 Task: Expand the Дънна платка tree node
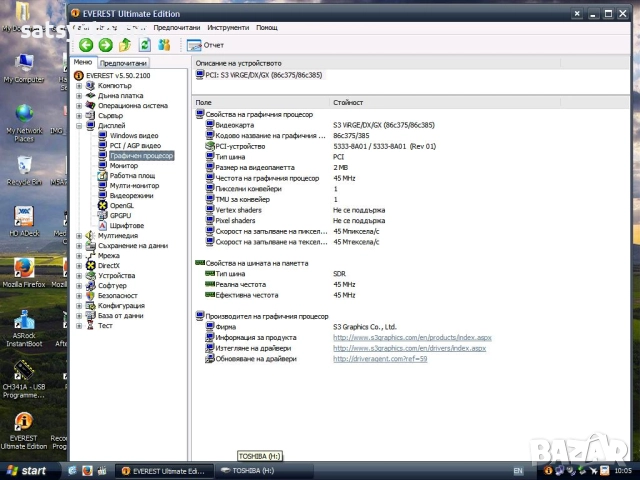coord(79,96)
